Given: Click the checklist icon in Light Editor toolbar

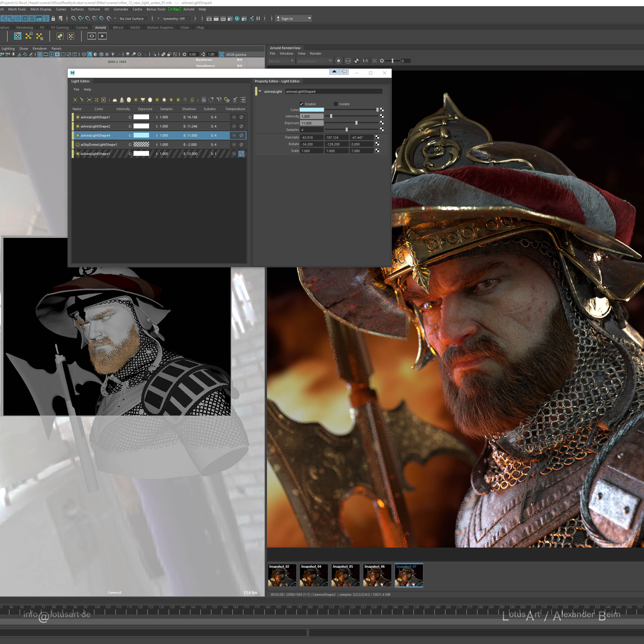Looking at the screenshot, I should pos(235,100).
